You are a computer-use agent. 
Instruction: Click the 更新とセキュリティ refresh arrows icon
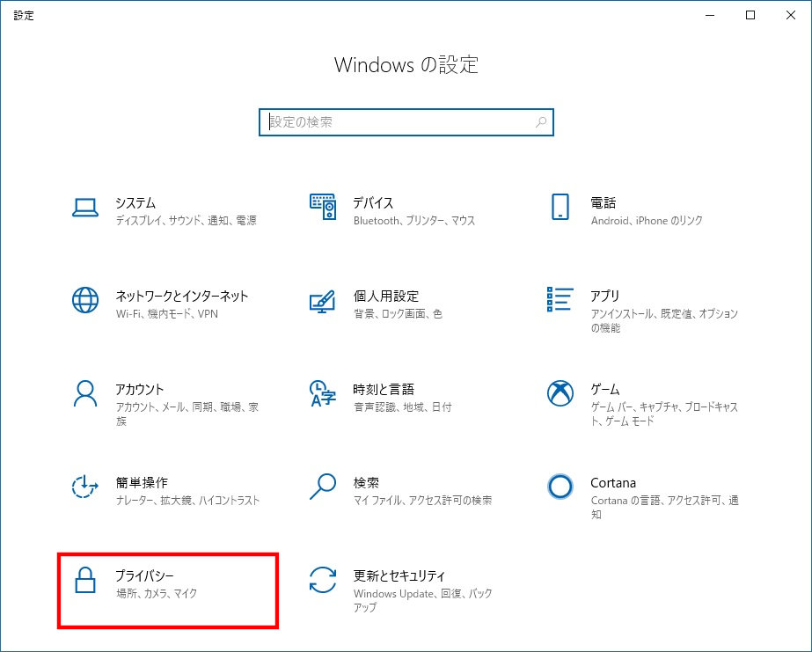(323, 580)
